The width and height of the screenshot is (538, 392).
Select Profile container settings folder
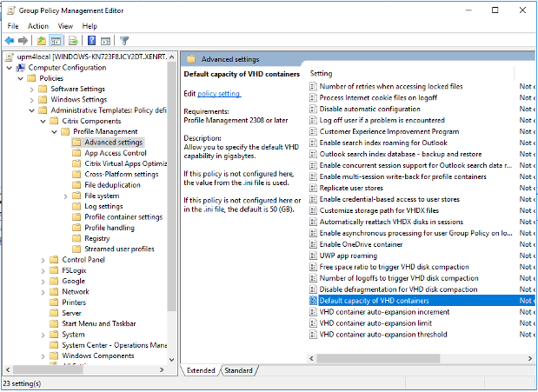pos(123,217)
